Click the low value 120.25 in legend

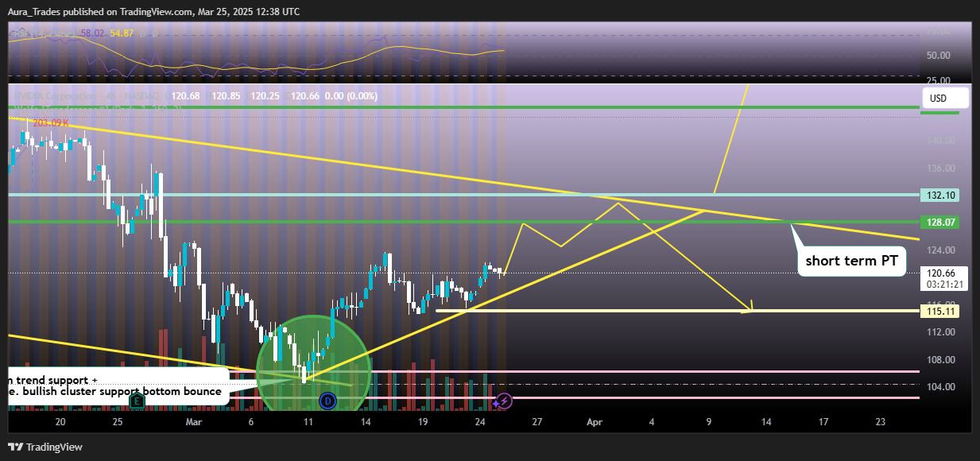point(265,95)
